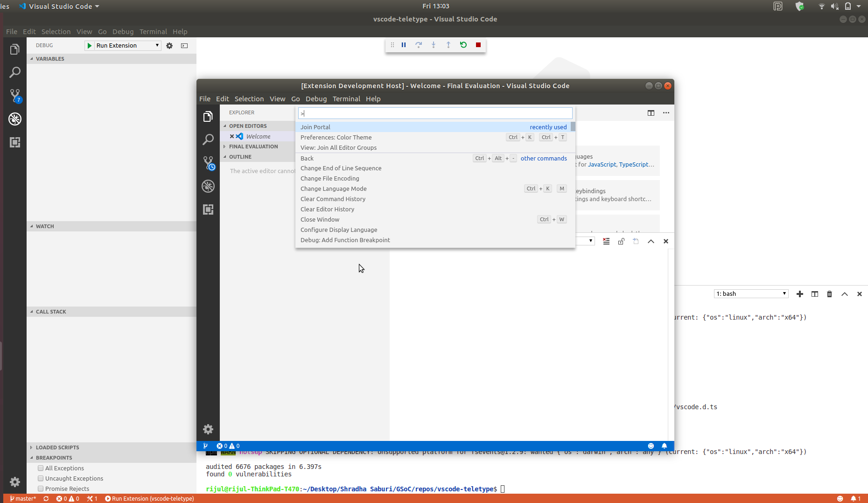The width and height of the screenshot is (868, 503).
Task: Open Run Extension configuration dropdown
Action: coord(127,45)
